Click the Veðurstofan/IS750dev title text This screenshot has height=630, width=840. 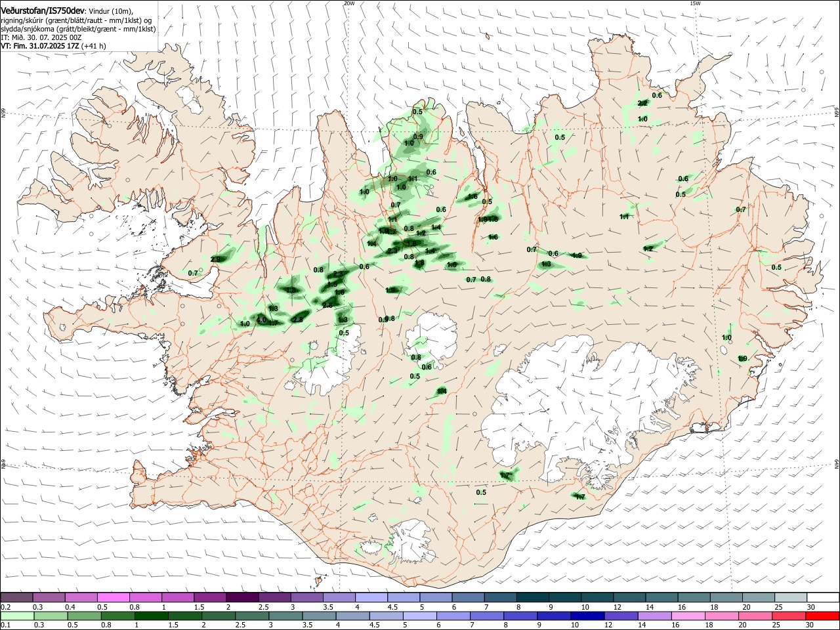click(43, 11)
